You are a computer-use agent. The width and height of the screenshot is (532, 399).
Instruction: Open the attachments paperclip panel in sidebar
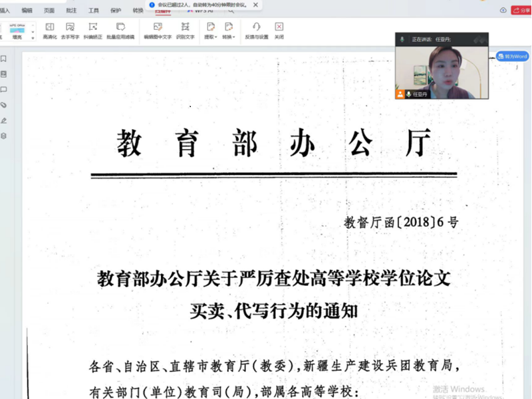(x=4, y=105)
